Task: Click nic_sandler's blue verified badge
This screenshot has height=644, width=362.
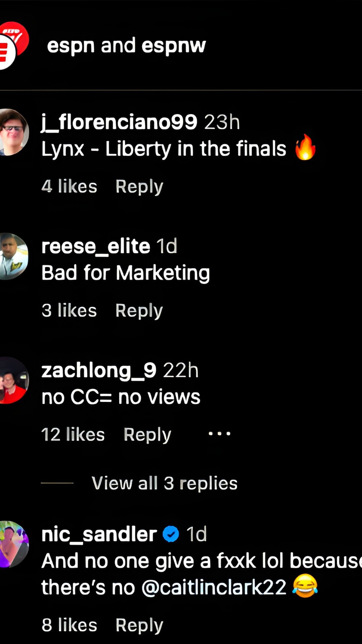Action: coord(171,534)
